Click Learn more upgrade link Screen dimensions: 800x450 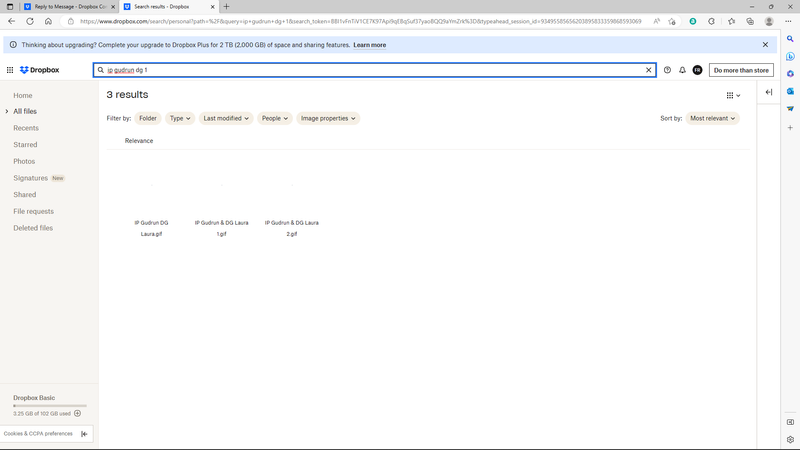[x=369, y=45]
